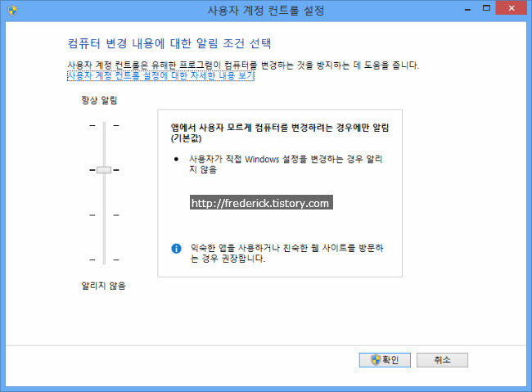
Task: Click the bold 앱에서 사용자 모르게 description title
Action: pyautogui.click(x=280, y=133)
